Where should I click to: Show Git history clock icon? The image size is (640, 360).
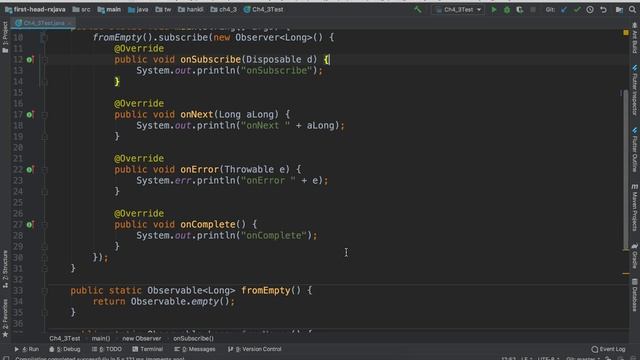pos(590,9)
